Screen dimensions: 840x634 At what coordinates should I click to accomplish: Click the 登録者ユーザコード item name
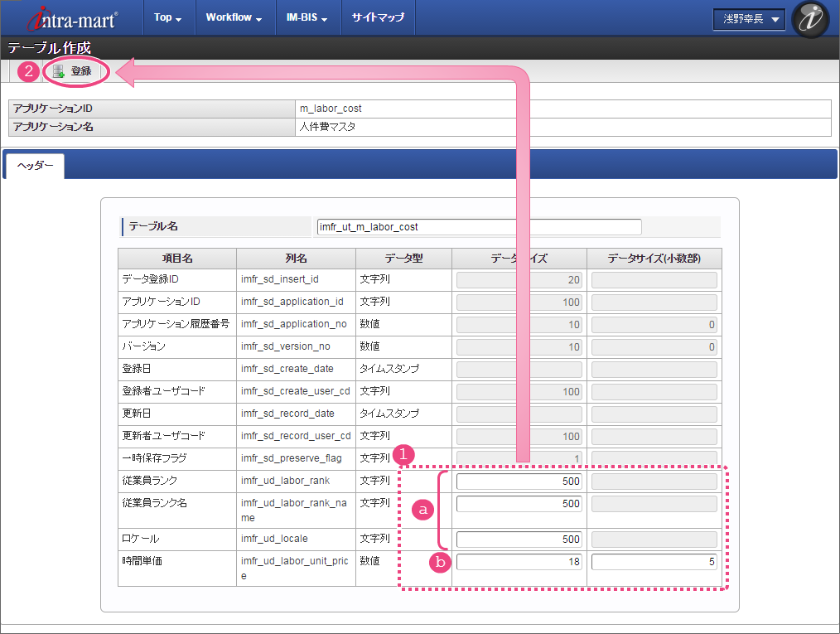tap(163, 391)
